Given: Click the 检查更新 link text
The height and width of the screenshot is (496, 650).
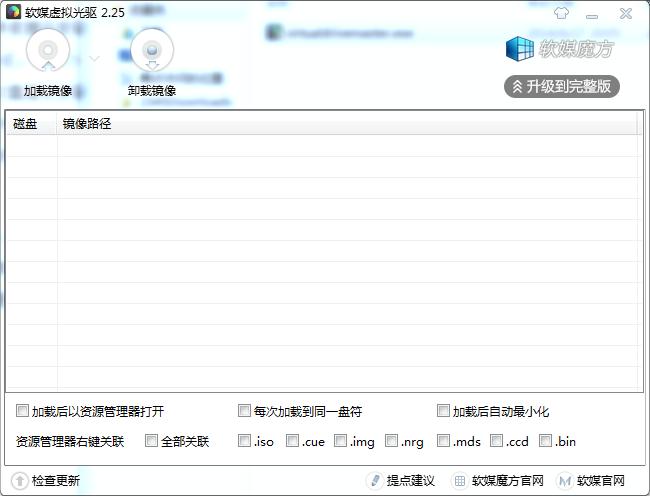Looking at the screenshot, I should 56,481.
